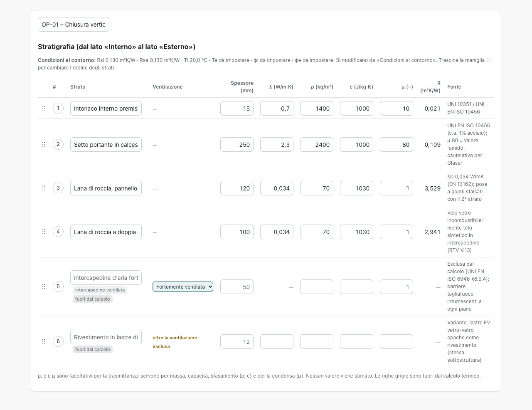The width and height of the screenshot is (532, 410).
Task: Click the Ventilazione column header
Action: 167,87
